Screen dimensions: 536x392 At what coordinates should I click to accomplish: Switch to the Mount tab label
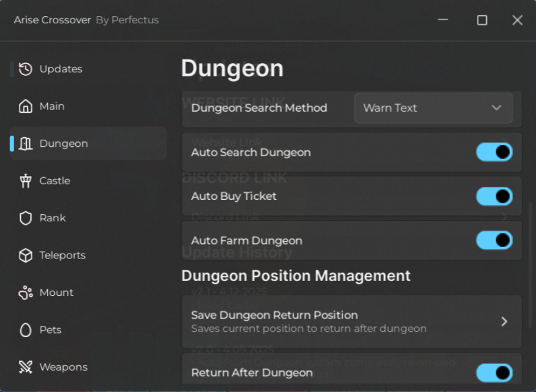pos(56,292)
